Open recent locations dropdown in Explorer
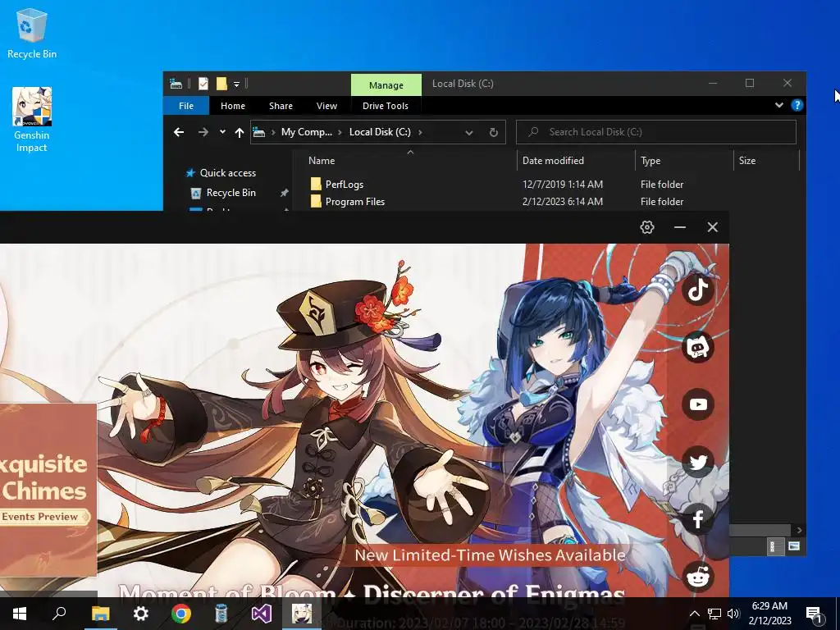This screenshot has height=630, width=840. (x=222, y=132)
